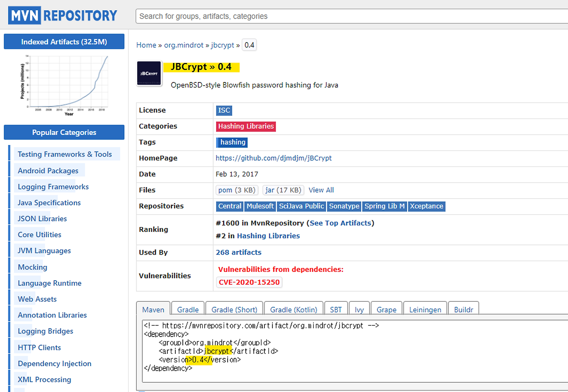Screen dimensions: 568x392
Task: Open Mocking category
Action: pyautogui.click(x=32, y=267)
